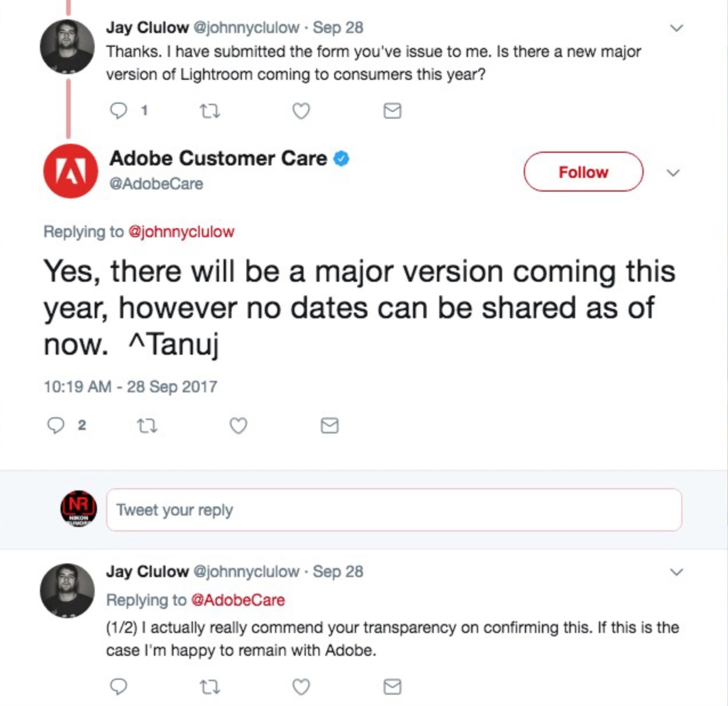Viewport: 728px width, 706px height.
Task: Reply to the bottom Jay Clulow tweet
Action: (119, 687)
